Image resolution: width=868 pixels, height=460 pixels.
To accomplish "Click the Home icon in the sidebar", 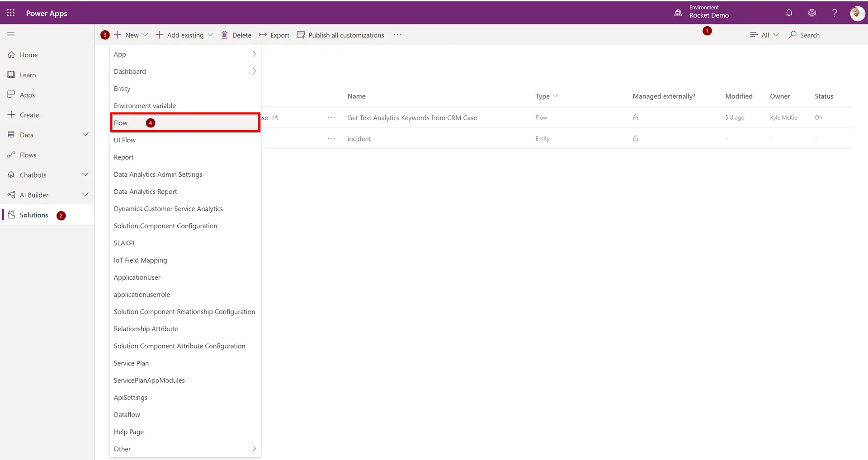I will coord(11,55).
